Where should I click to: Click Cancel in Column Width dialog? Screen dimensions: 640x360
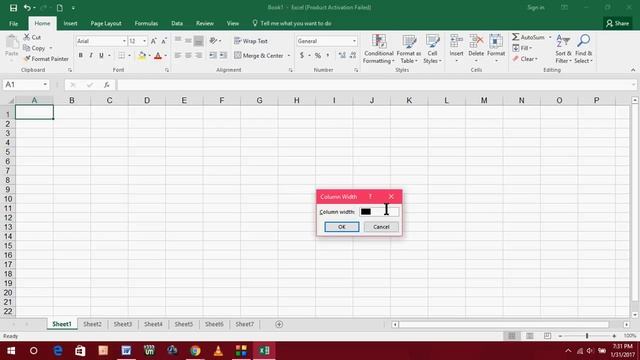coord(381,227)
